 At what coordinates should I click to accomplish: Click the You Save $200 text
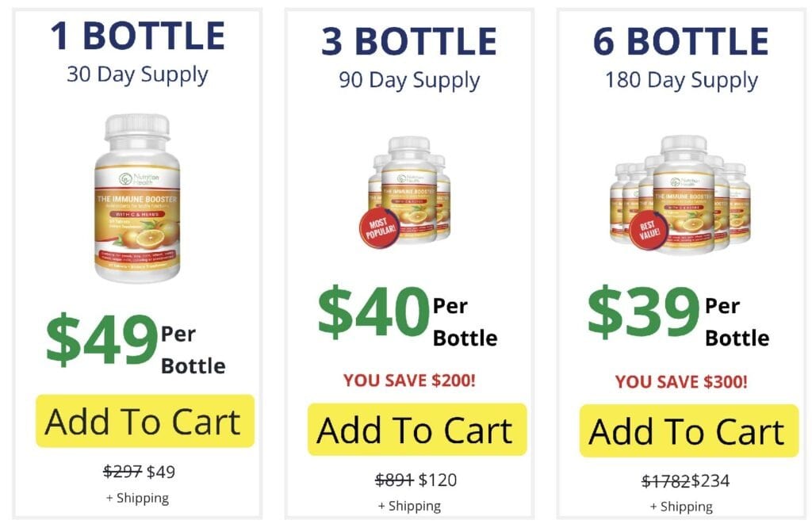(409, 381)
